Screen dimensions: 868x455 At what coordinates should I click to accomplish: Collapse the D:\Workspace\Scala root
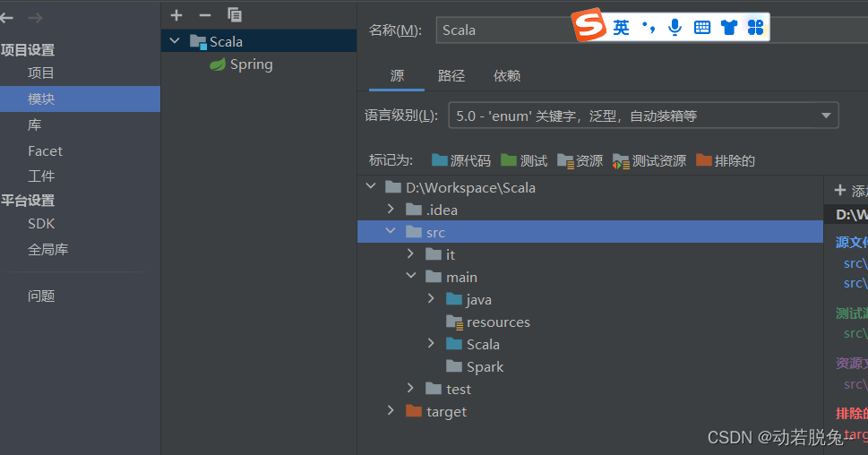tap(371, 186)
